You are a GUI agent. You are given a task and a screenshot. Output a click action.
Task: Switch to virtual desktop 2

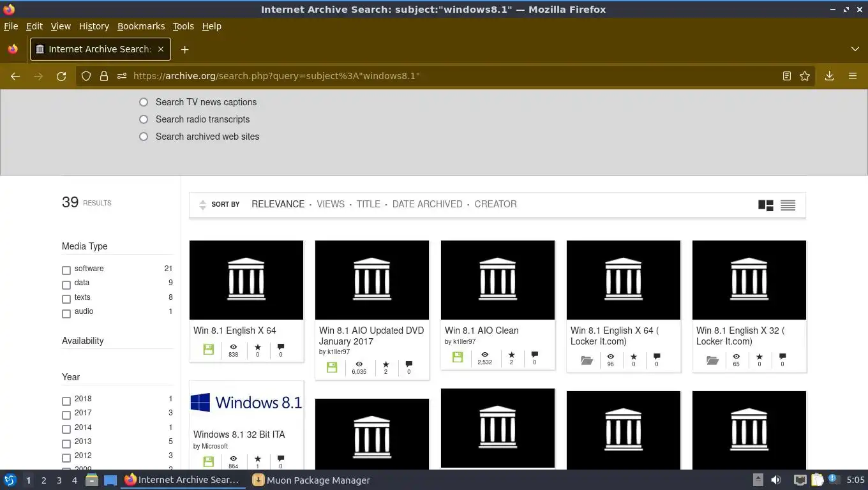43,480
